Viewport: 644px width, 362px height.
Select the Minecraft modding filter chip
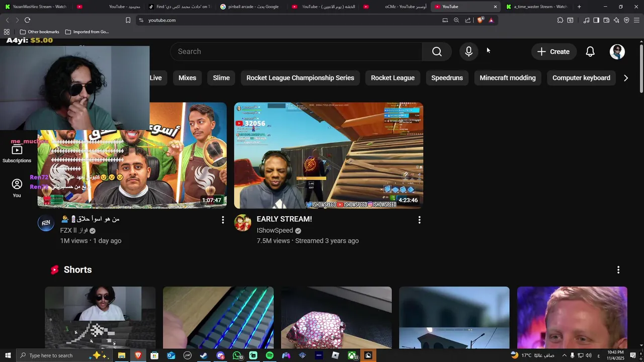click(x=508, y=78)
